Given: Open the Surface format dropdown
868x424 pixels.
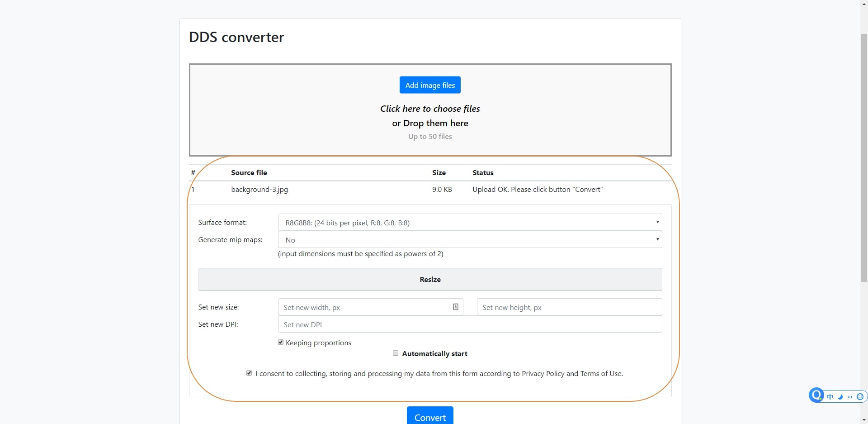Looking at the screenshot, I should pos(470,223).
